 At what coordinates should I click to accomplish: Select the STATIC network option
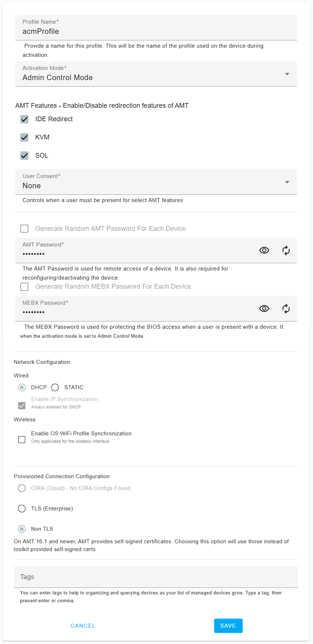pyautogui.click(x=55, y=387)
